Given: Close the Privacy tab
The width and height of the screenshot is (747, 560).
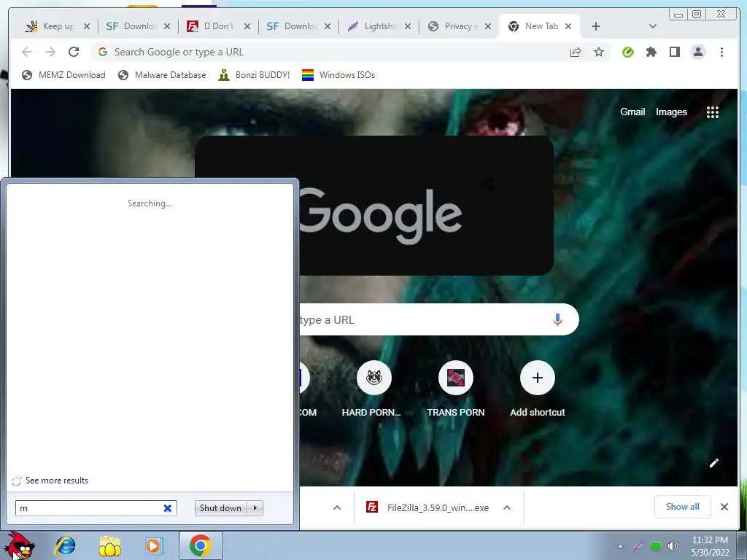Looking at the screenshot, I should (488, 26).
